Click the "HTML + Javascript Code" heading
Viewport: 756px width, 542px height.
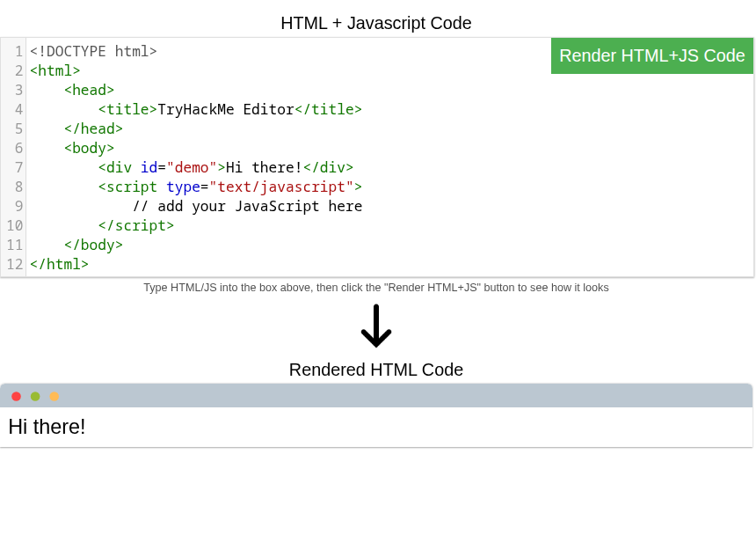click(375, 23)
